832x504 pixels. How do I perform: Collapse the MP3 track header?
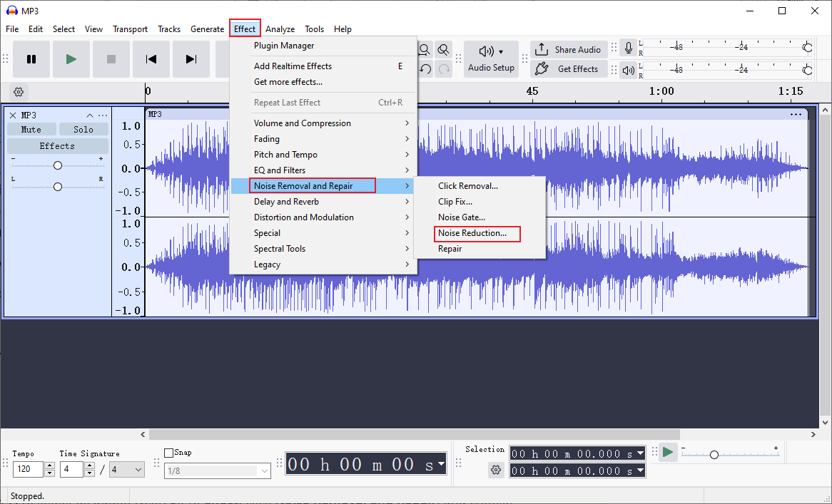click(x=90, y=115)
